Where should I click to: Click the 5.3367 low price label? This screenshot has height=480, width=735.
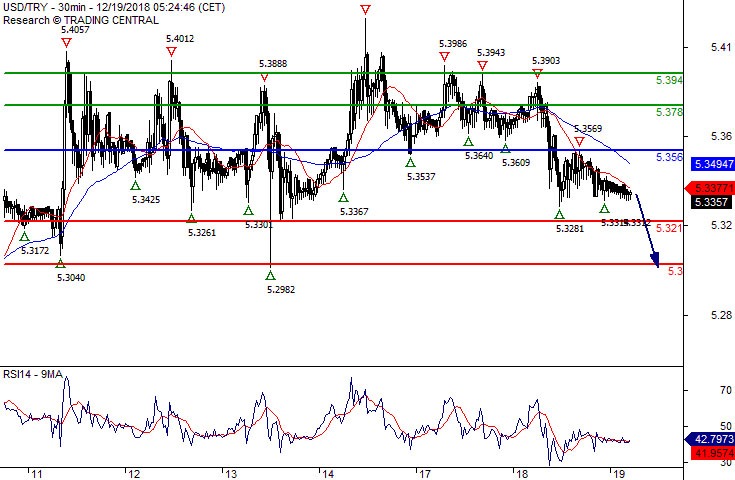click(354, 212)
